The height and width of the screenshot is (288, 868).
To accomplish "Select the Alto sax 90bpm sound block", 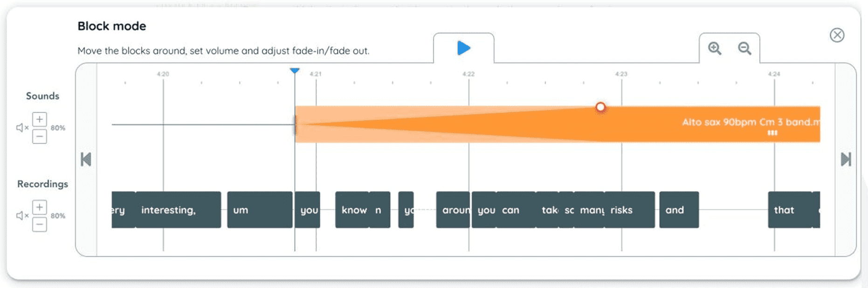I will coord(558,124).
